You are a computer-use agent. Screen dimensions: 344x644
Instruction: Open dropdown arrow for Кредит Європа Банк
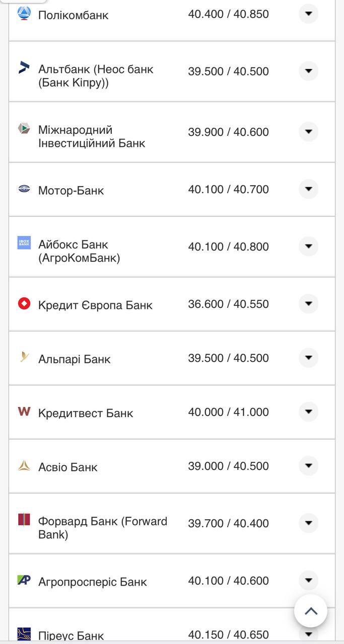point(308,304)
